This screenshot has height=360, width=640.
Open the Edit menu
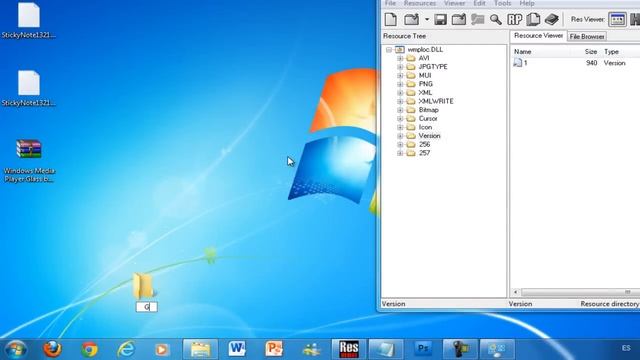click(x=479, y=3)
